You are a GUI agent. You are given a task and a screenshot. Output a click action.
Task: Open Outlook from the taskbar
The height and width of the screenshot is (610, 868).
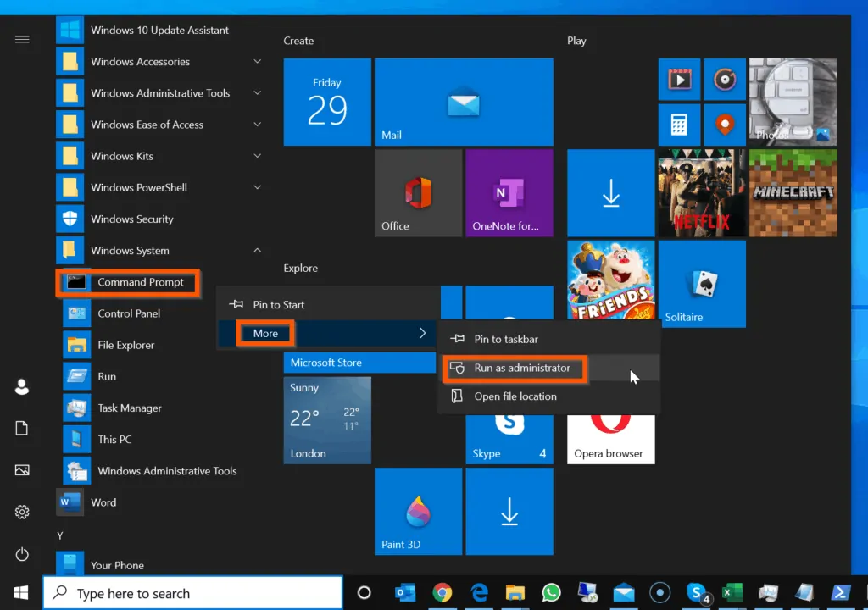pos(405,593)
